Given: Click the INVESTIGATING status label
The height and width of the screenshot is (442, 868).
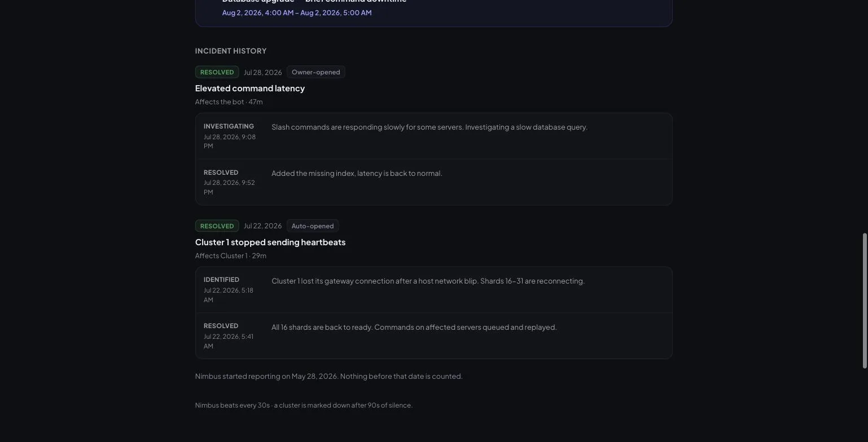Looking at the screenshot, I should pos(229,126).
